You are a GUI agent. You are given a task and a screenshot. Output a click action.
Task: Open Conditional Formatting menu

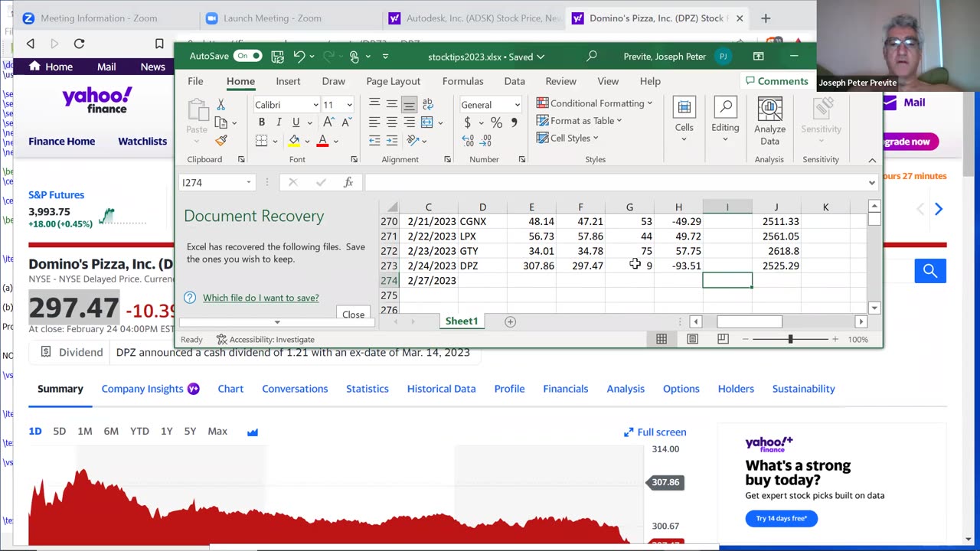[594, 103]
